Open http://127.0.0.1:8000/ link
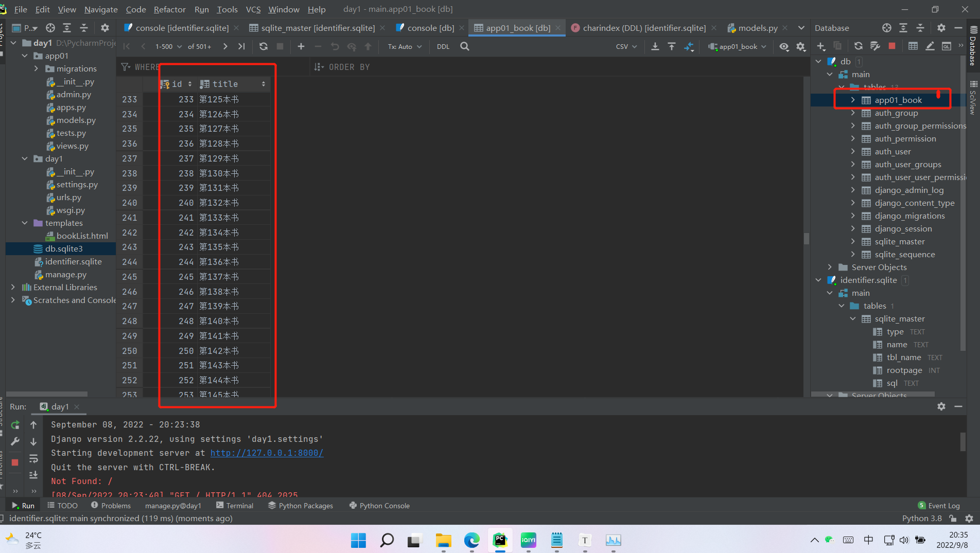Screen dimensions: 980x553 (x=267, y=453)
